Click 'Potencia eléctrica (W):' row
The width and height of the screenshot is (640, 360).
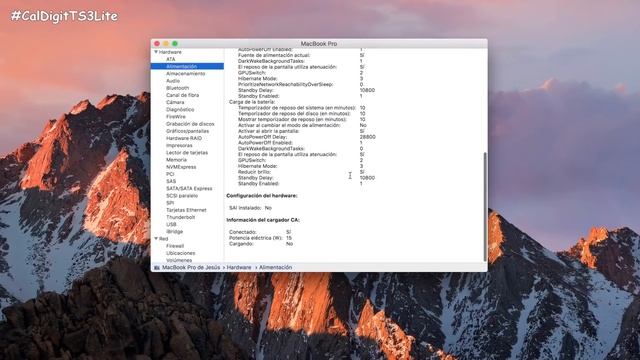coord(260,238)
